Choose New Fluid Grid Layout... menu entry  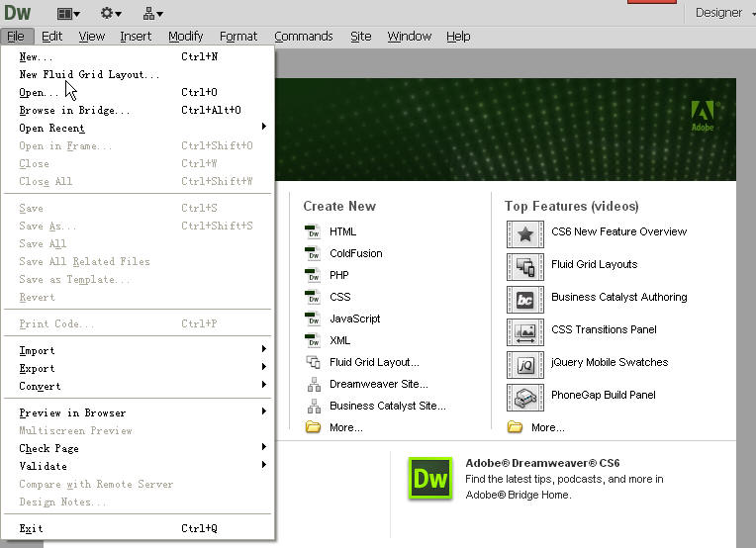[138, 75]
